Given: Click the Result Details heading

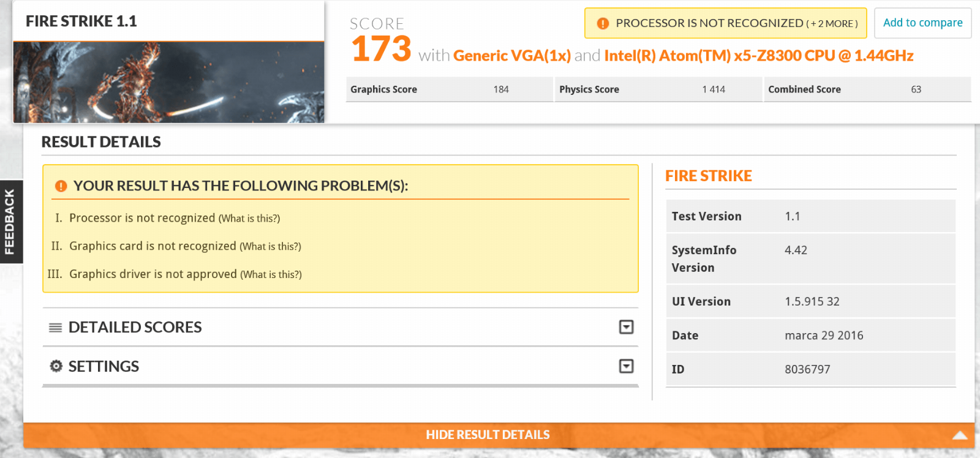Looking at the screenshot, I should point(101,142).
